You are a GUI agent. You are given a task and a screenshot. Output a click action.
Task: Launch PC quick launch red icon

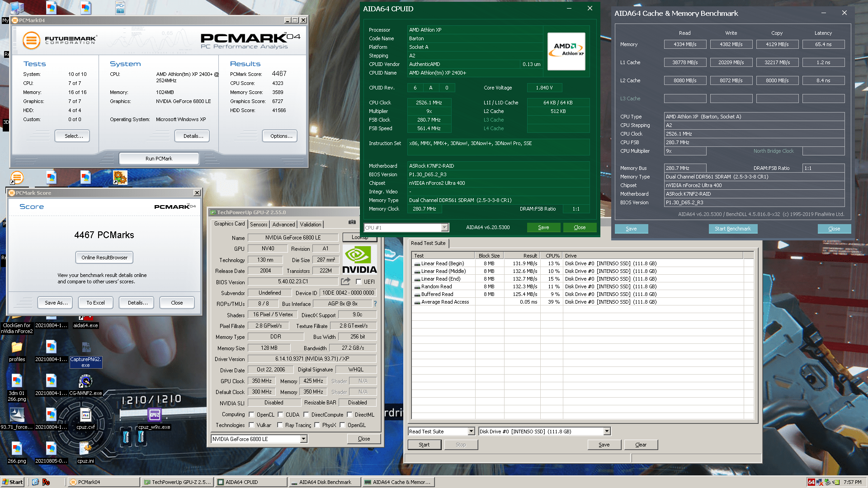(46, 482)
